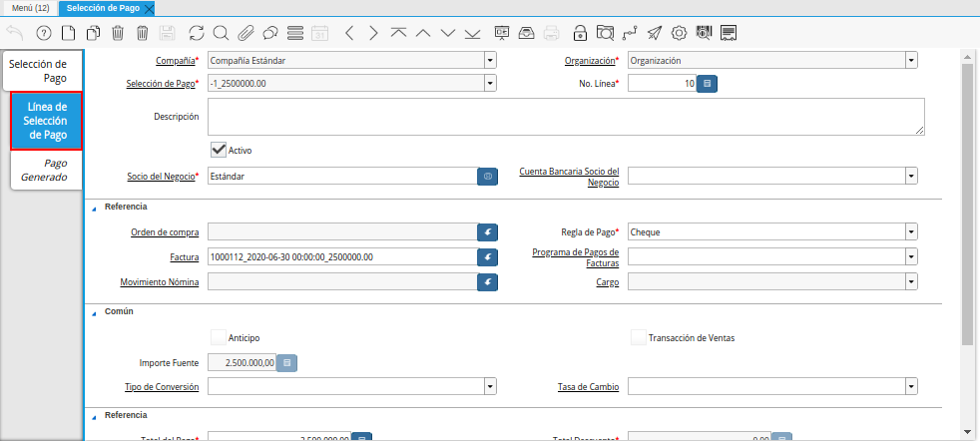
Task: Click the Orden de compra label link
Action: (165, 231)
